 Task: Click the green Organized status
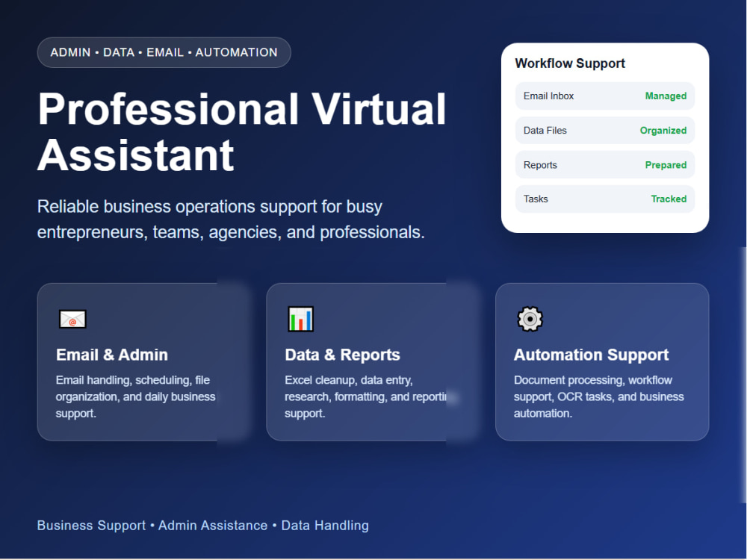[663, 131]
